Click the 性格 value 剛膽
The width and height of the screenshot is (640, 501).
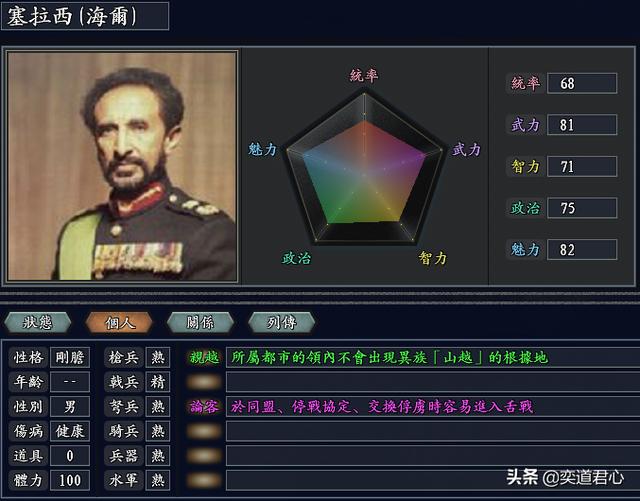click(70, 358)
